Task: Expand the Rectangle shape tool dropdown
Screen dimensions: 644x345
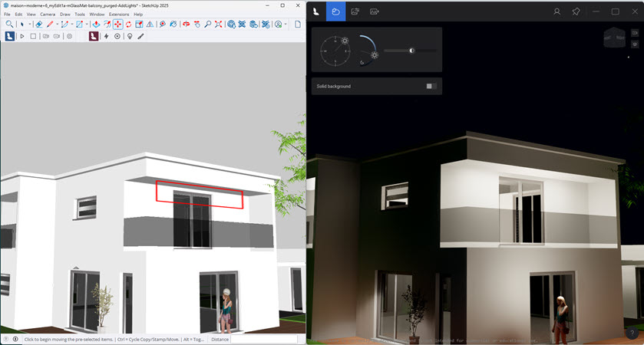Action: (x=88, y=25)
